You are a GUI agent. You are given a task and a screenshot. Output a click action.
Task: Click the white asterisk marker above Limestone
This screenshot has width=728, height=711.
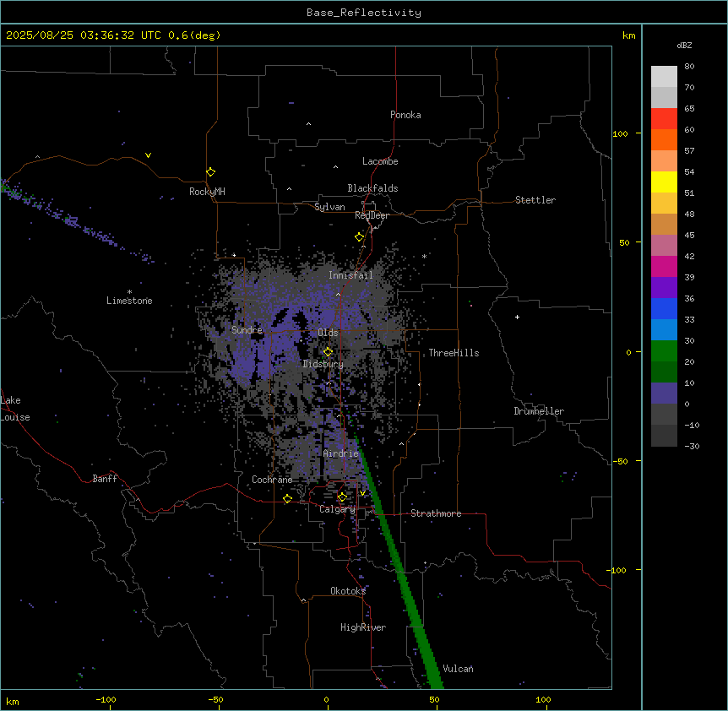tap(129, 292)
